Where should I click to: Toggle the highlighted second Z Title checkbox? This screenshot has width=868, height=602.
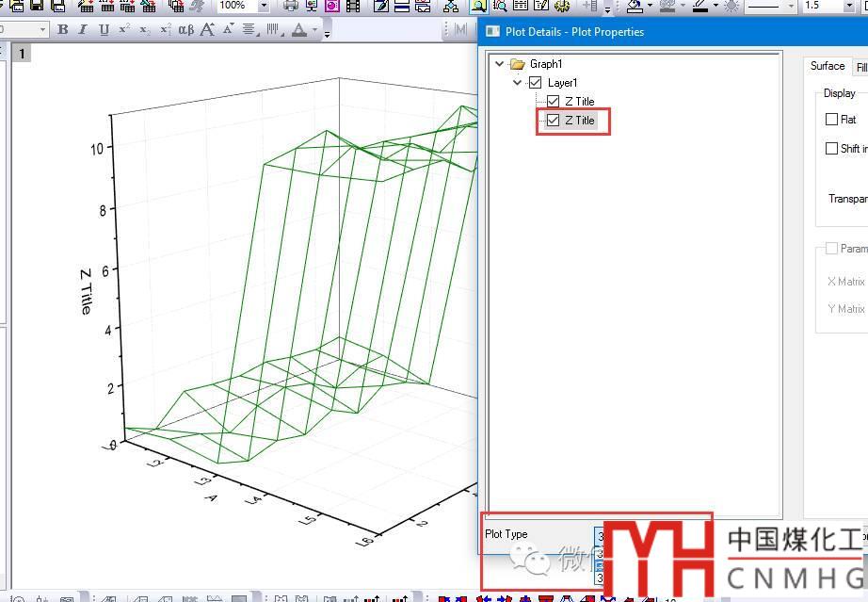click(554, 121)
